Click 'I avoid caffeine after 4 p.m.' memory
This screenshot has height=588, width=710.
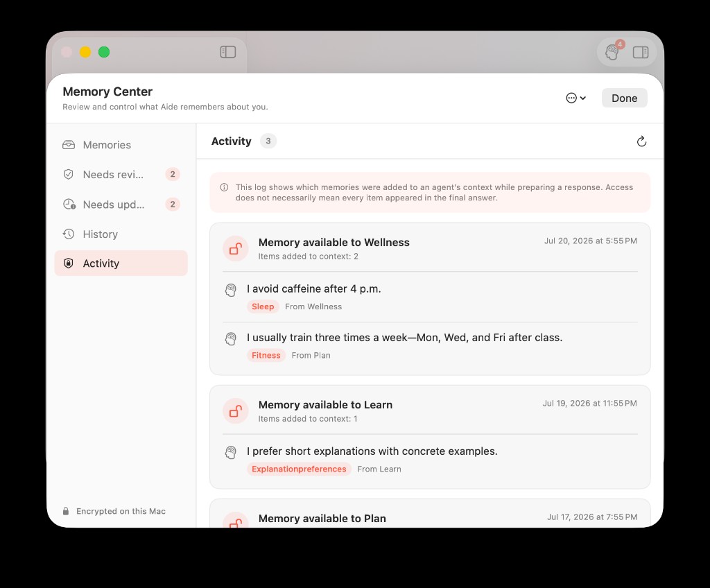[314, 289]
